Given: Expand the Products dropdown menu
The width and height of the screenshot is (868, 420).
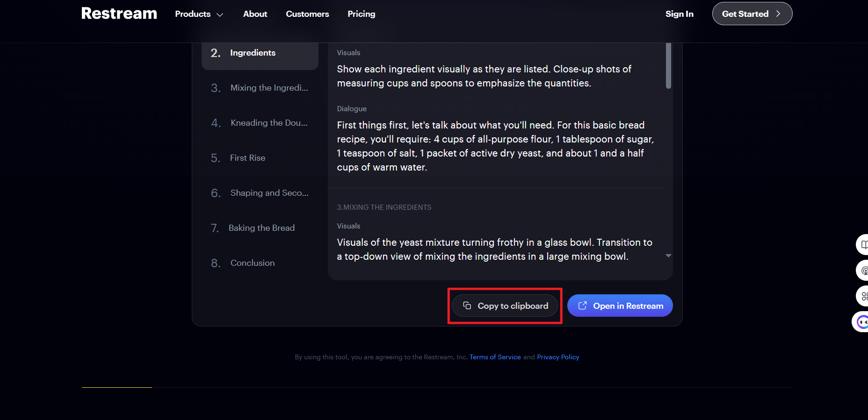Looking at the screenshot, I should pos(199,14).
